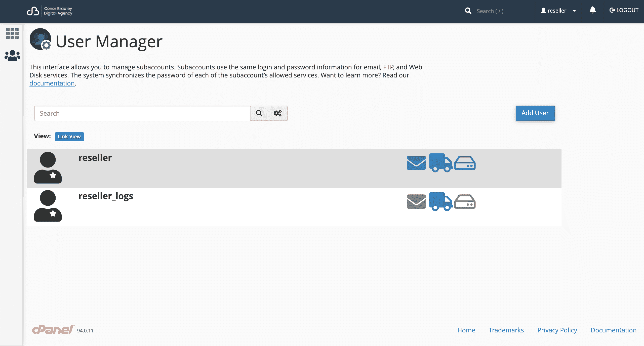
Task: Open the notifications bell
Action: (x=593, y=10)
